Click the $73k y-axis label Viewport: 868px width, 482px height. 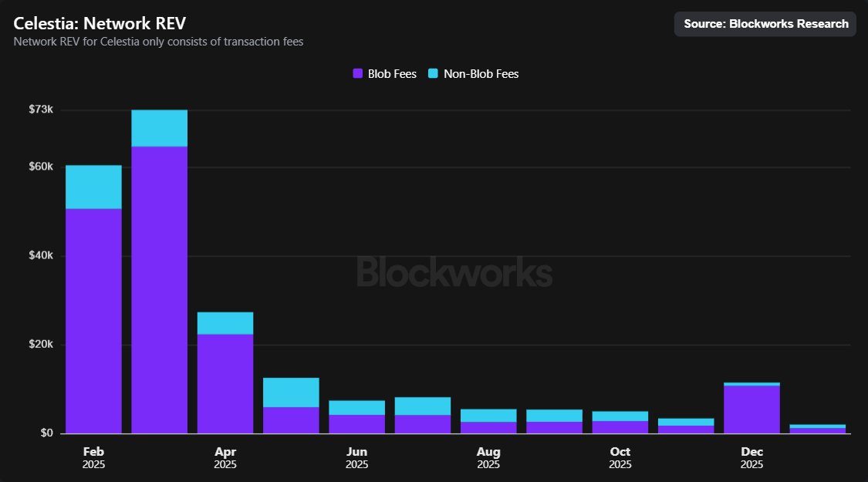[41, 109]
